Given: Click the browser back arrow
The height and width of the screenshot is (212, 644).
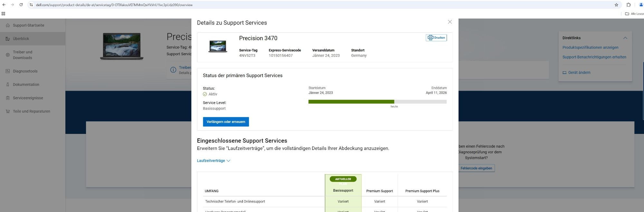Looking at the screenshot, I should point(4,5).
